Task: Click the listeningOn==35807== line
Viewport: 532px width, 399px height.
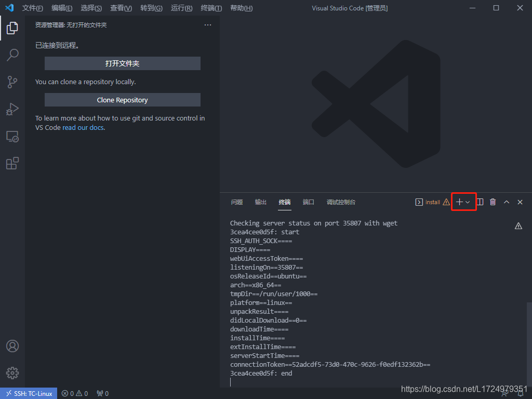Action: [x=267, y=268]
